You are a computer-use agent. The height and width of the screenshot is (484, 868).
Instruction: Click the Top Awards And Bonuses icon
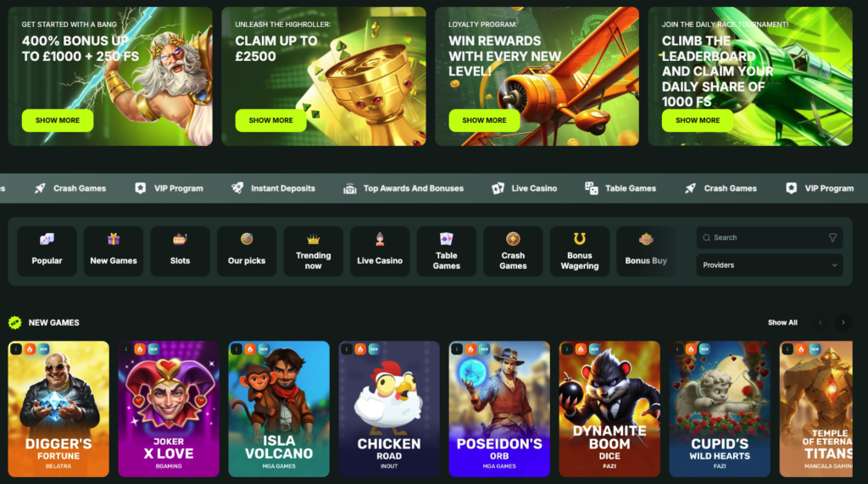[x=350, y=188]
